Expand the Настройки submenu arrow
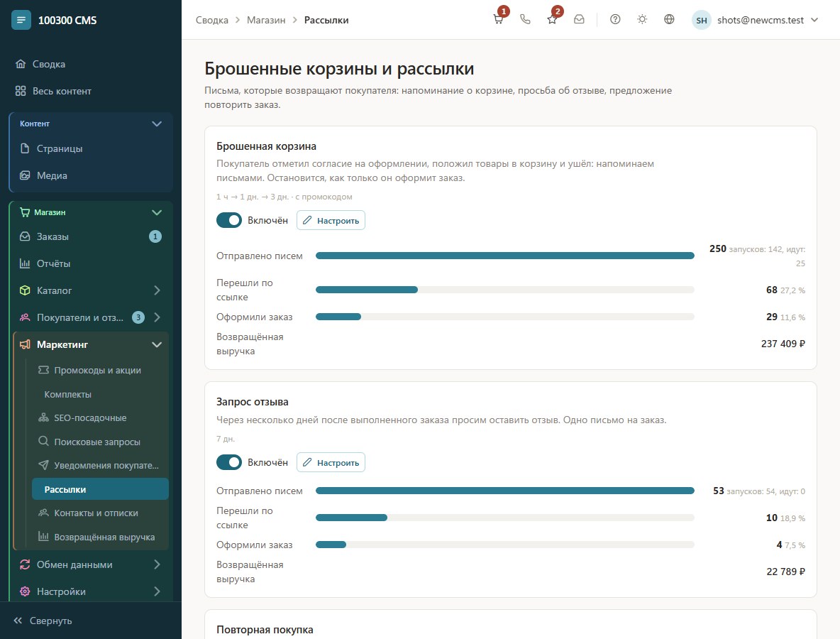 [156, 591]
